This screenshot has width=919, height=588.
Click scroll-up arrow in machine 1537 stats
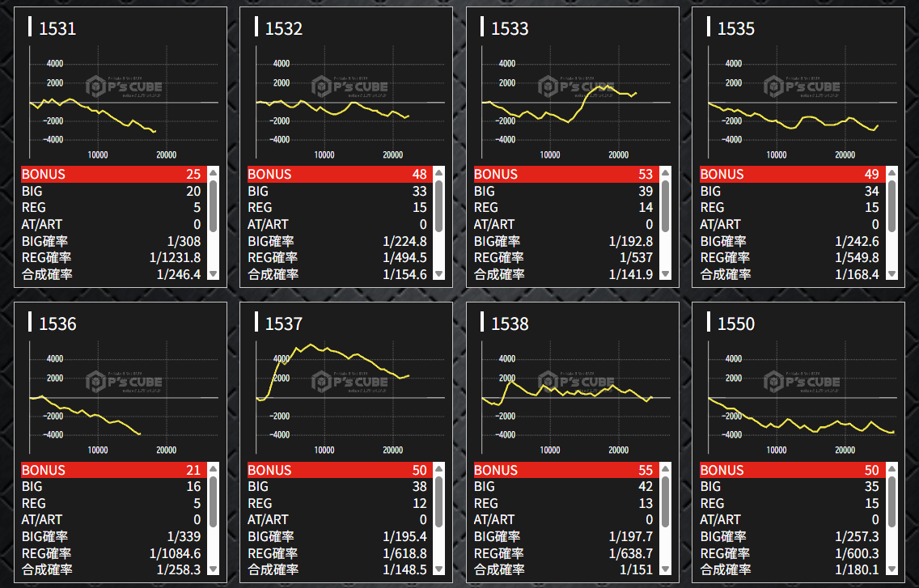coord(439,468)
